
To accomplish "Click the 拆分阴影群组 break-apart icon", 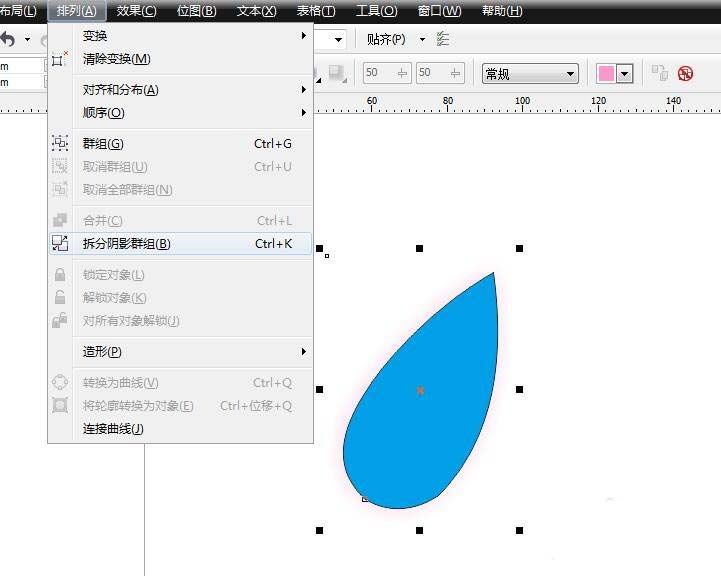I will pyautogui.click(x=60, y=243).
